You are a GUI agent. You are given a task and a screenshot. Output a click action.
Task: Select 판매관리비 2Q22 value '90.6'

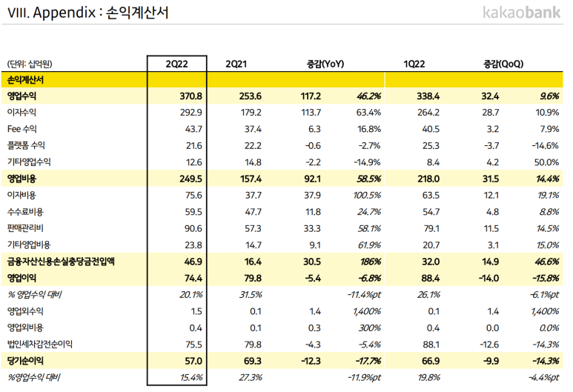pos(193,229)
